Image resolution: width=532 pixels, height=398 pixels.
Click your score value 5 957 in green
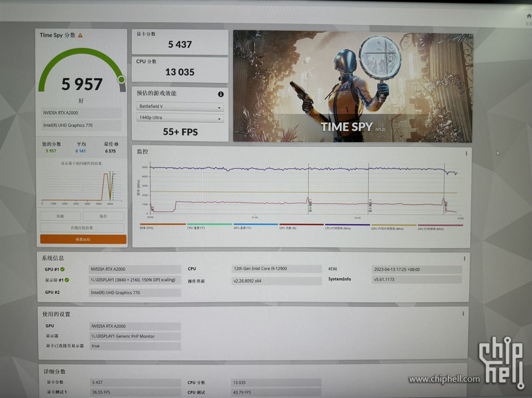pyautogui.click(x=51, y=151)
